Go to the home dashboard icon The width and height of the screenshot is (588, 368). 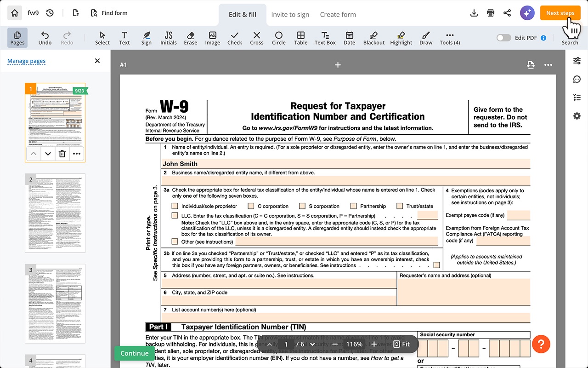coord(15,13)
